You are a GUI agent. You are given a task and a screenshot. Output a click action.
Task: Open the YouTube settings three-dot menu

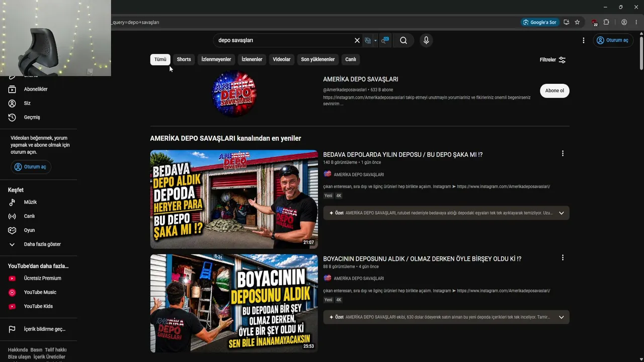click(x=584, y=40)
